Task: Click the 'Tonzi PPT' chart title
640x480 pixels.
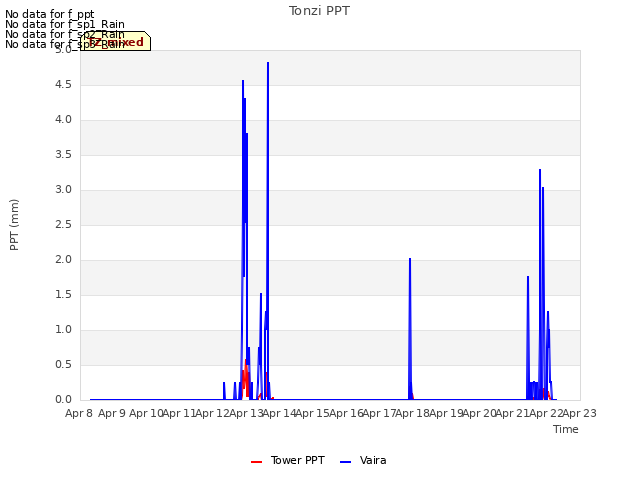Action: pyautogui.click(x=319, y=11)
